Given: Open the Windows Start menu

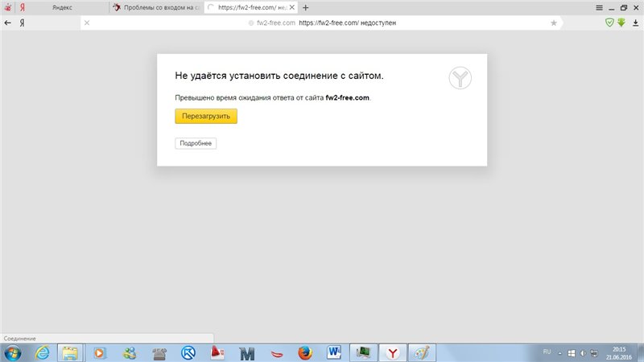Looking at the screenshot, I should (x=13, y=353).
